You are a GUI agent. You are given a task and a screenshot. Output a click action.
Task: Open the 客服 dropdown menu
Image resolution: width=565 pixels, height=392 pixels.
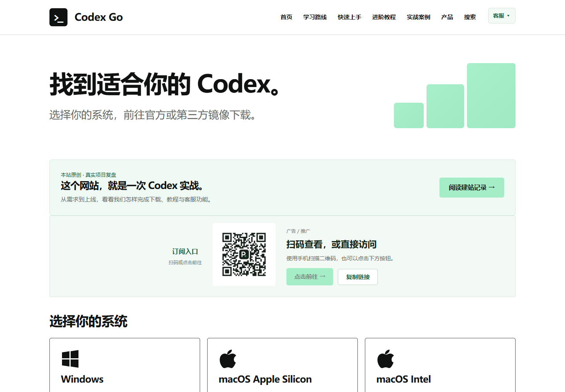[501, 16]
